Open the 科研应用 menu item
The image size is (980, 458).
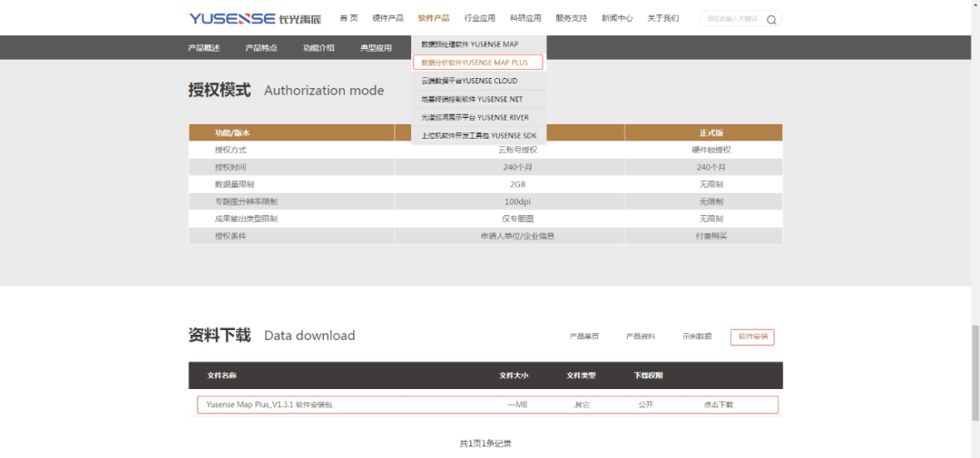click(525, 18)
